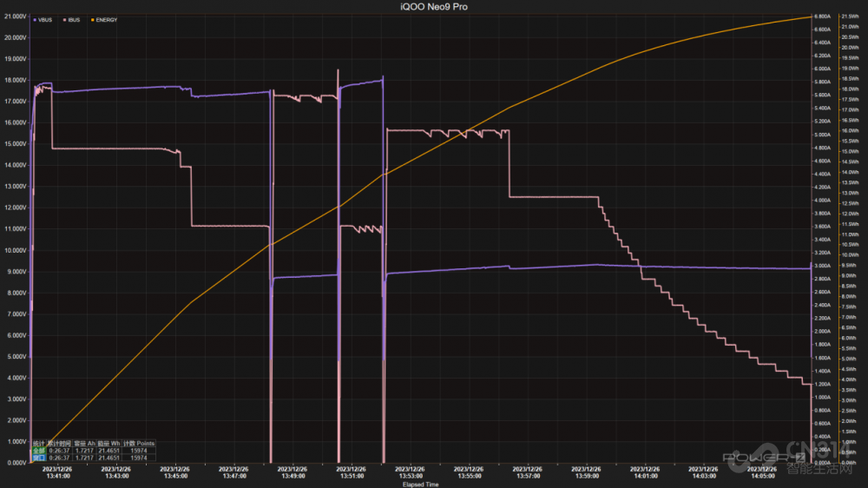Viewport: 868px width, 488px height.
Task: Toggle the ENERGY series in the legend
Action: [105, 19]
